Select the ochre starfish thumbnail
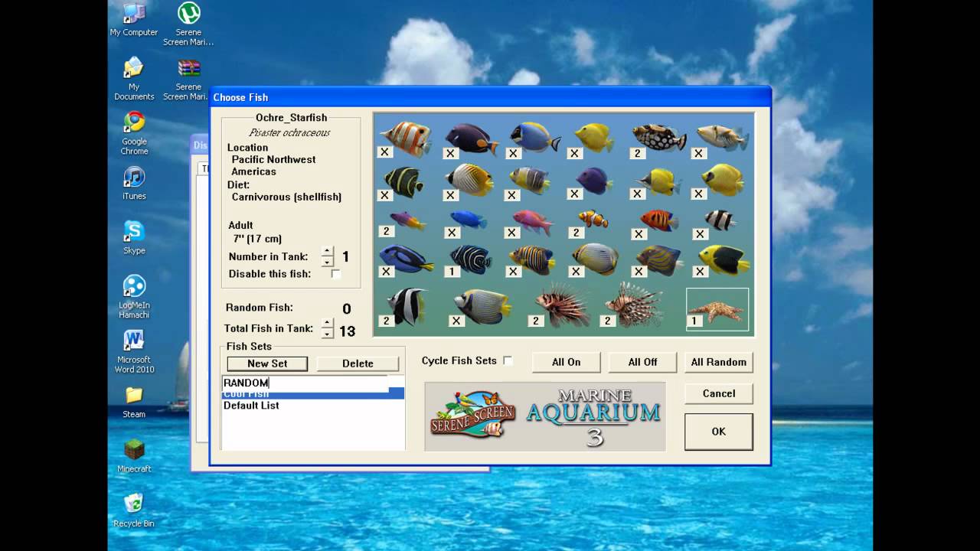This screenshot has height=551, width=980. pos(717,309)
